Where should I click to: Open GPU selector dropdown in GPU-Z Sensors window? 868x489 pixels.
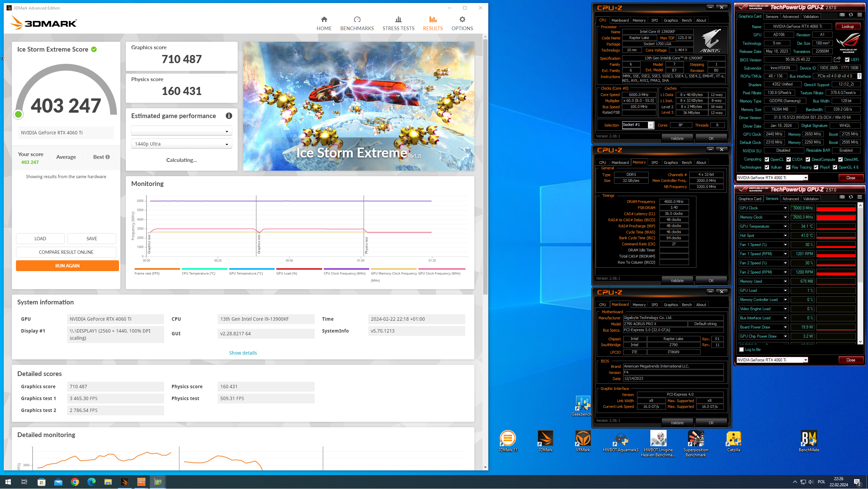(x=772, y=360)
